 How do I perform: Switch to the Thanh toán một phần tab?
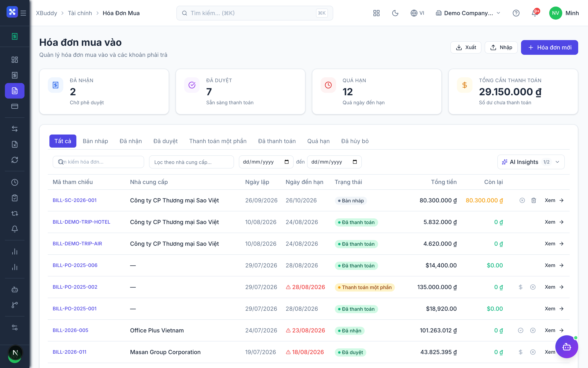coord(218,141)
